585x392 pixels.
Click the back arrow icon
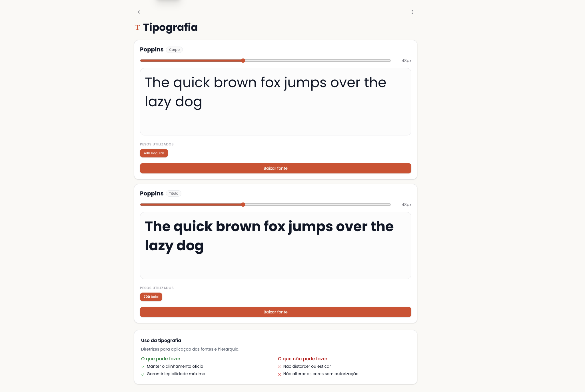139,12
